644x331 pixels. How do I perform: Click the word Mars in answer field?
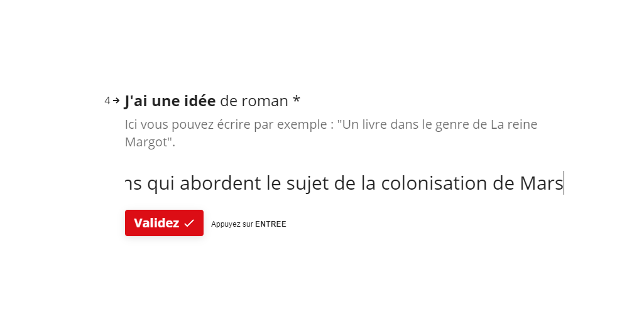[x=542, y=183]
